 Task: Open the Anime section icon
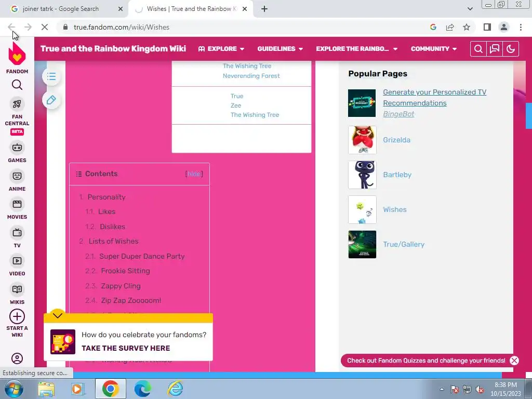[x=17, y=176]
